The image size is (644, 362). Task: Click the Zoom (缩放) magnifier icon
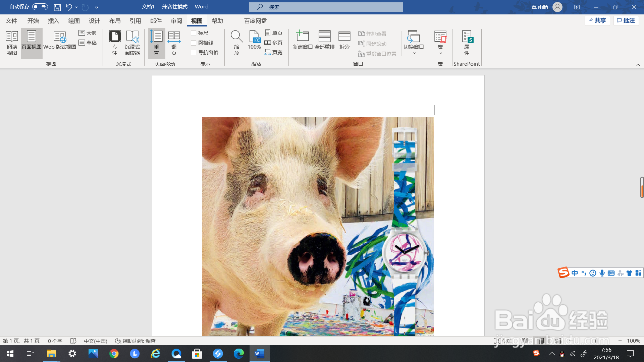pos(236,37)
